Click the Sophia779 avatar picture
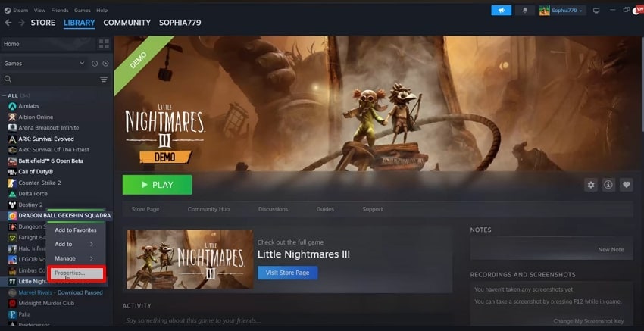644x331 pixels. 544,11
